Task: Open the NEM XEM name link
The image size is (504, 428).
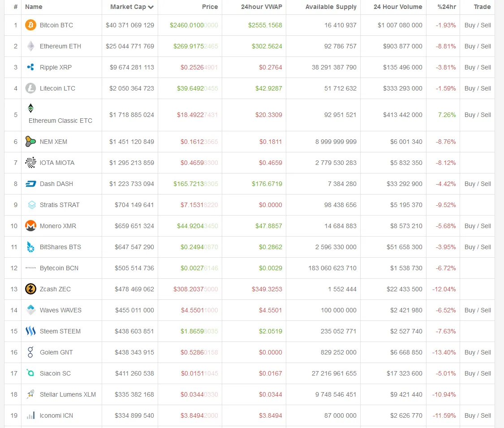Action: coord(53,142)
